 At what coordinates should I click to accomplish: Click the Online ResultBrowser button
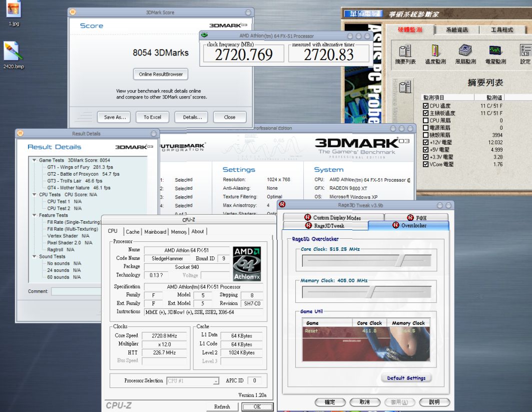pos(161,74)
